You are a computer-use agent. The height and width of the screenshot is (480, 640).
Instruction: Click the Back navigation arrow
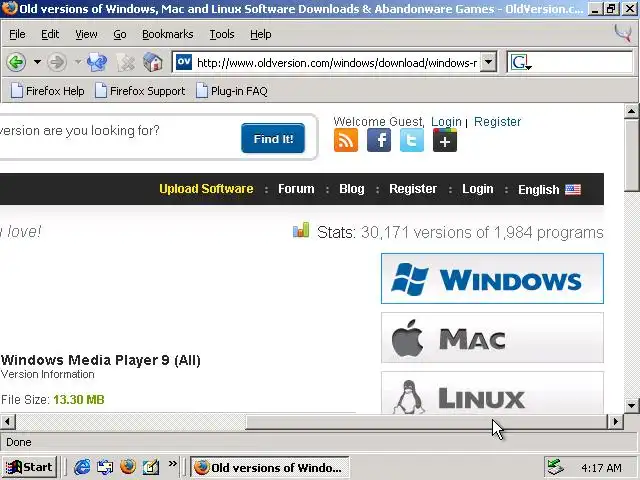pos(16,62)
